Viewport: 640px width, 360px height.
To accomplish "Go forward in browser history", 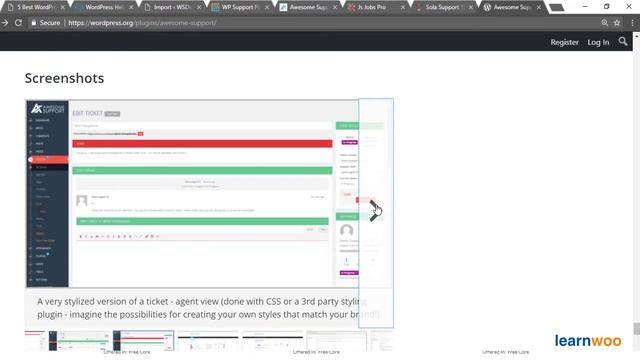I will point(5,23).
